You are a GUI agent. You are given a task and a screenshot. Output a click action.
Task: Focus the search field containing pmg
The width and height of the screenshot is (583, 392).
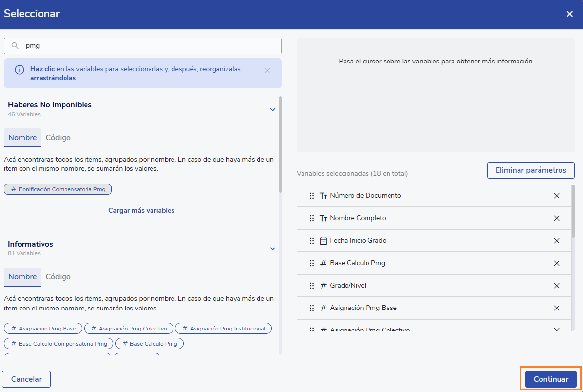147,46
